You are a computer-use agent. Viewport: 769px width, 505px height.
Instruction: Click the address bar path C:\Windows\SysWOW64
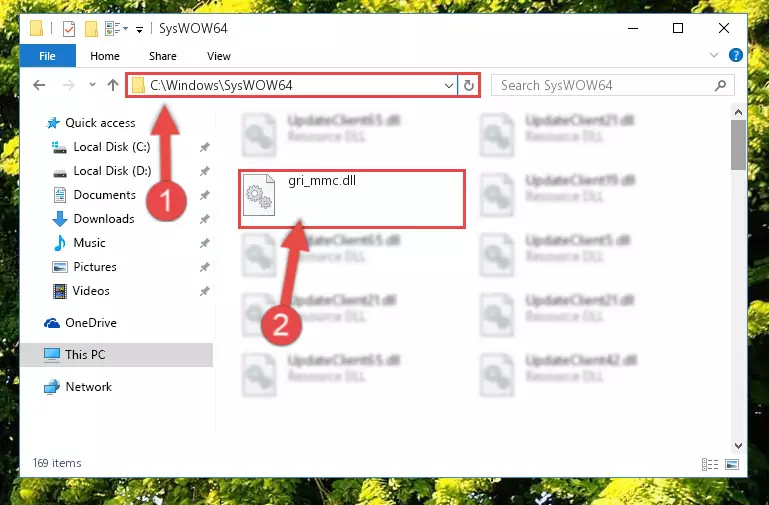tap(221, 85)
